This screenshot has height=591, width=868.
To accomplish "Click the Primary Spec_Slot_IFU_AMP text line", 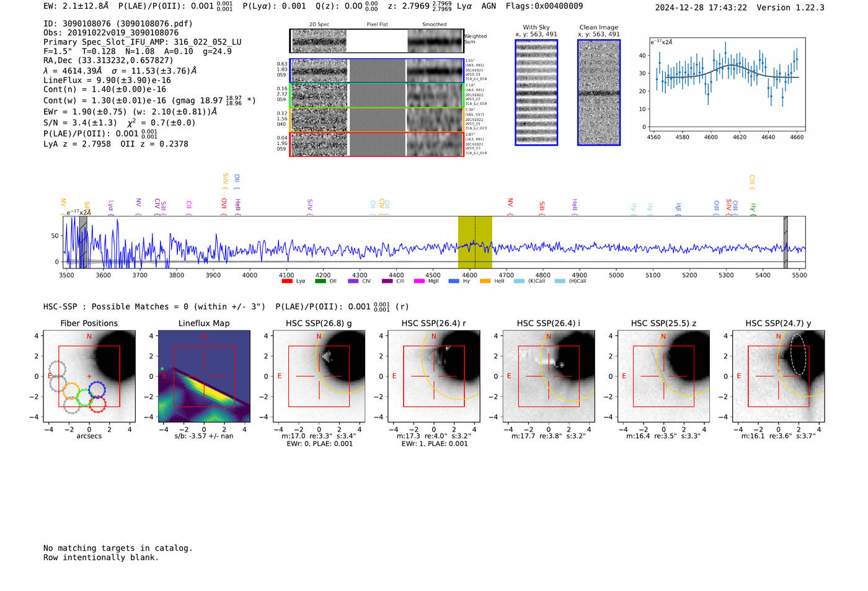I will tap(143, 42).
